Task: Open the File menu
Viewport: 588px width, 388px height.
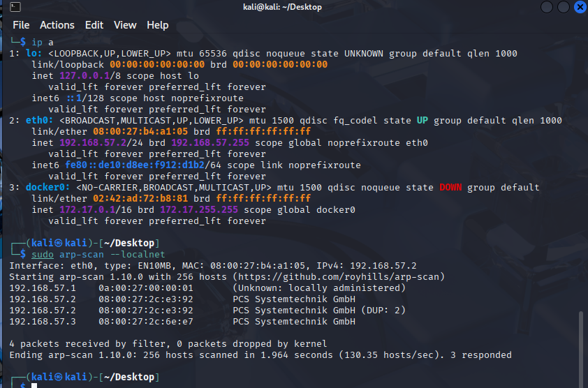Action: [x=21, y=25]
